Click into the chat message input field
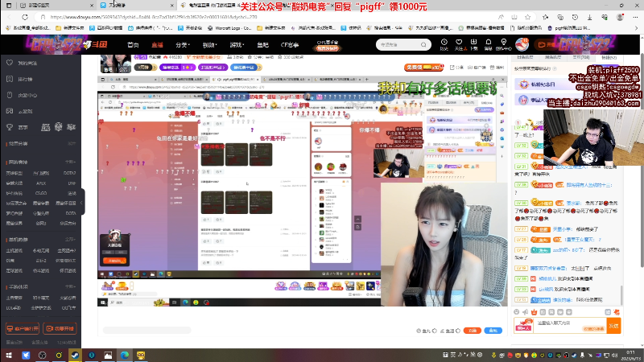Screen dimensions: 644x362 pyautogui.click(x=570, y=326)
